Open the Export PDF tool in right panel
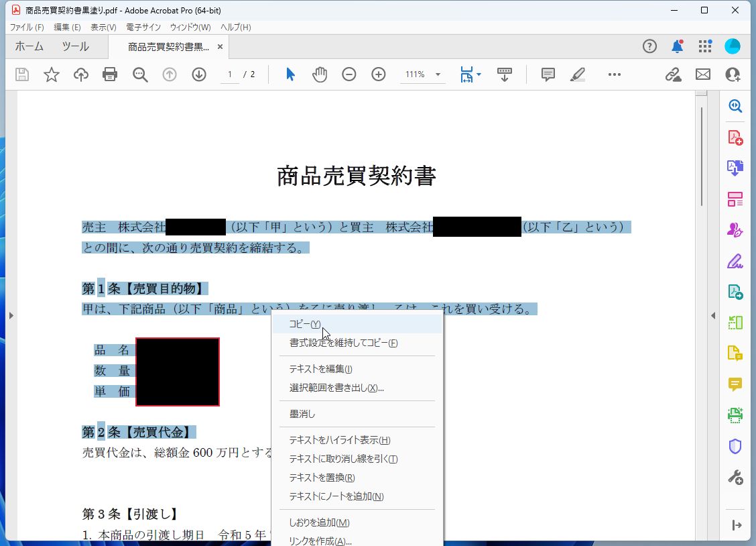The height and width of the screenshot is (546, 756). (x=735, y=167)
